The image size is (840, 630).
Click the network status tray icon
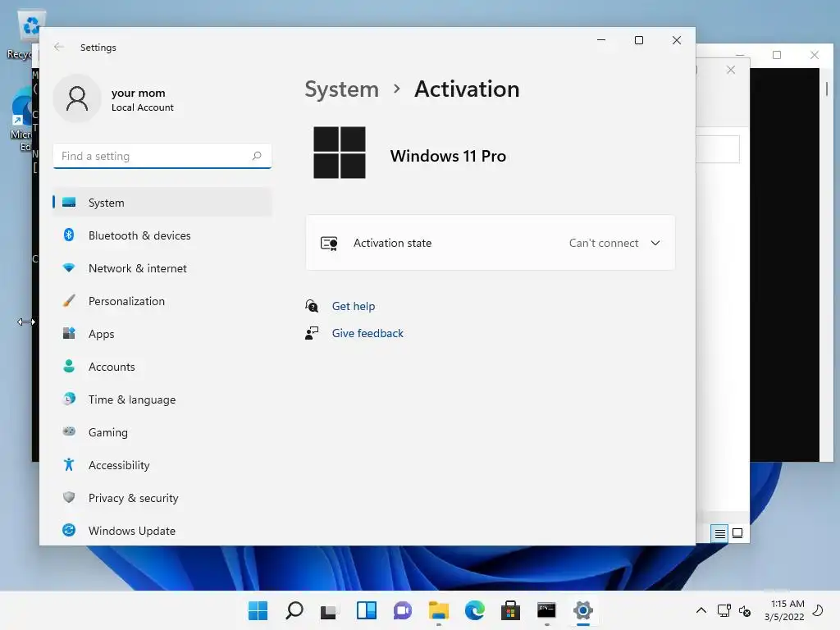(724, 610)
